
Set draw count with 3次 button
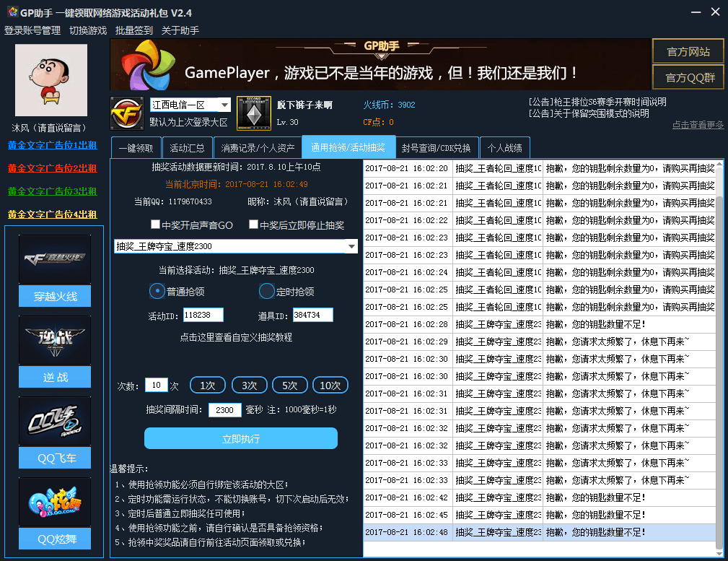click(x=250, y=386)
